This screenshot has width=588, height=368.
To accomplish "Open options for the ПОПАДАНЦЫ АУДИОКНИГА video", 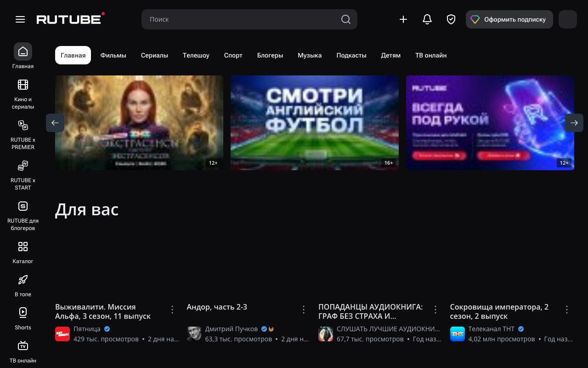I will click(x=435, y=310).
